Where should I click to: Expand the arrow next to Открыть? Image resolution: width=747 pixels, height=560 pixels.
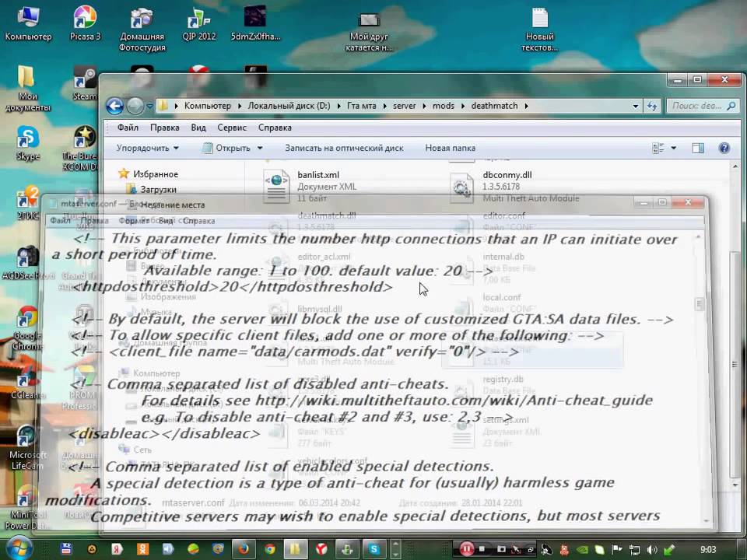260,148
